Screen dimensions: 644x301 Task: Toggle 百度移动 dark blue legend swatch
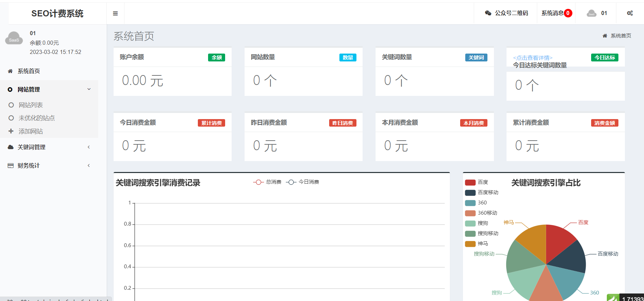click(470, 192)
